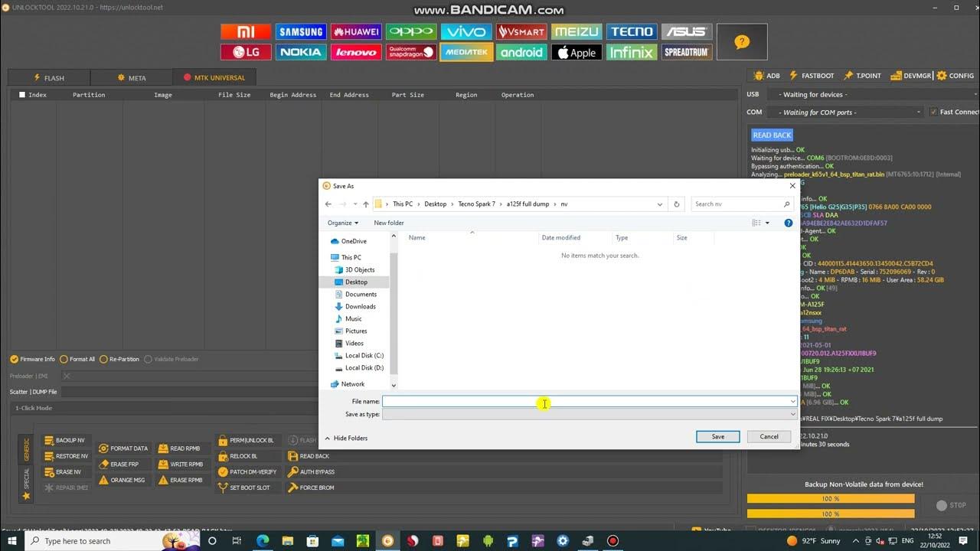Switch to the FLASH tab
Image resolution: width=980 pixels, height=551 pixels.
click(x=49, y=77)
